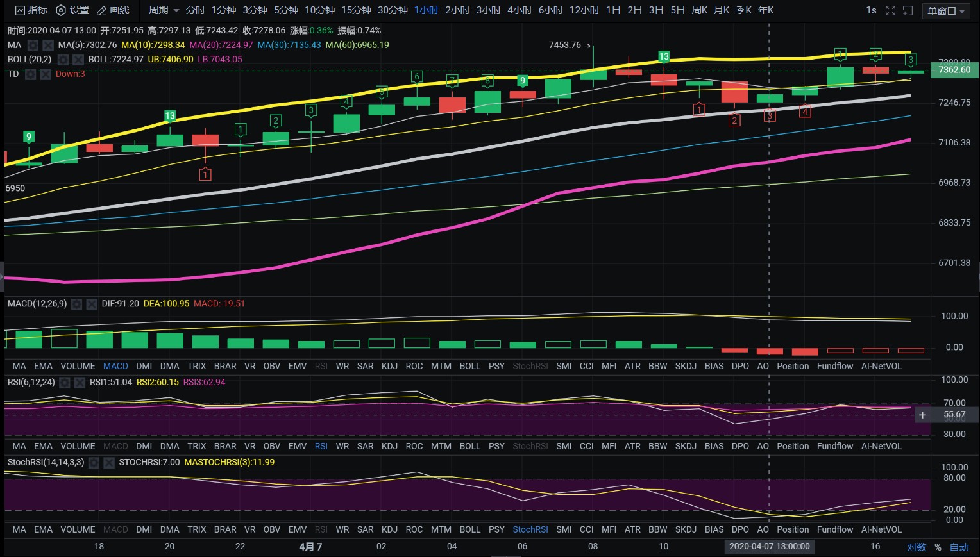Open settings for the MA indicator
Viewport: 980px width, 557px height.
33,46
